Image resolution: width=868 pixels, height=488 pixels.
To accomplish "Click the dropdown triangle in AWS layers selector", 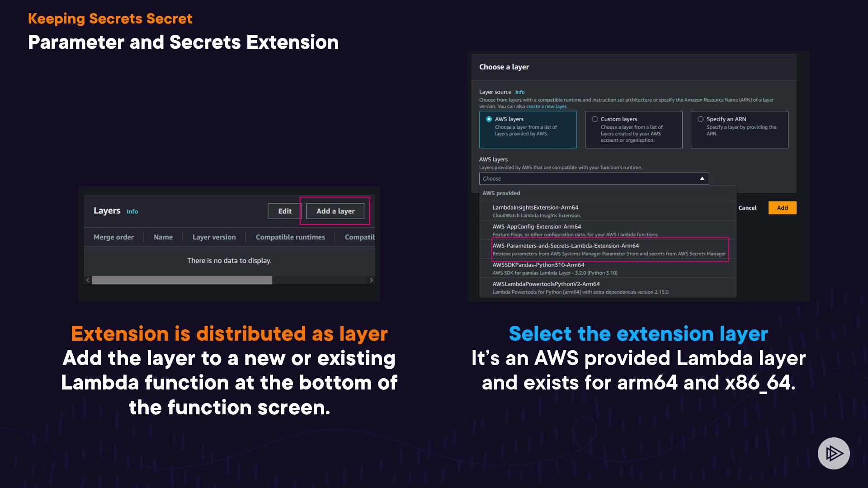I will pos(702,178).
